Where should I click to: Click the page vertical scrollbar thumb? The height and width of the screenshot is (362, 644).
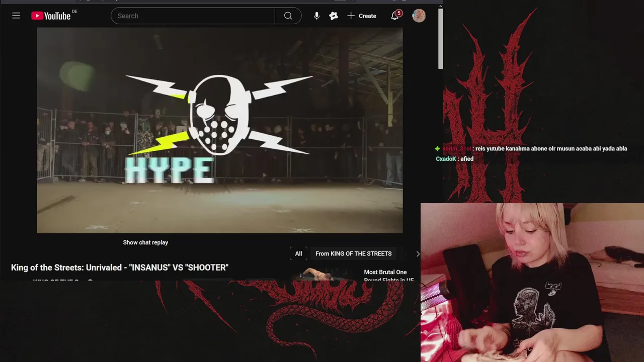coord(441,39)
